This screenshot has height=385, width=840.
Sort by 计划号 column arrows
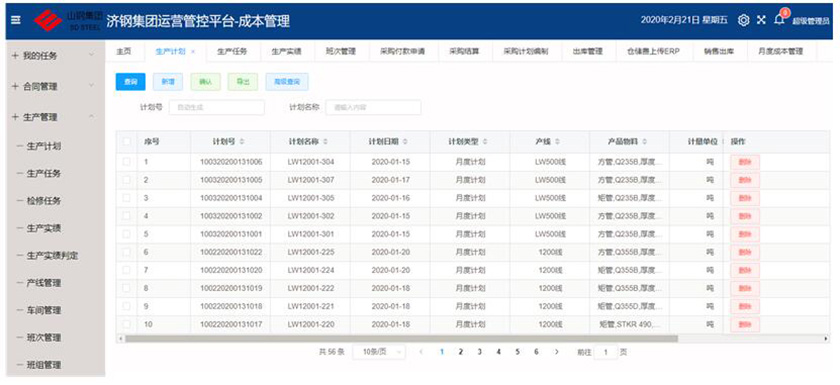pos(242,142)
